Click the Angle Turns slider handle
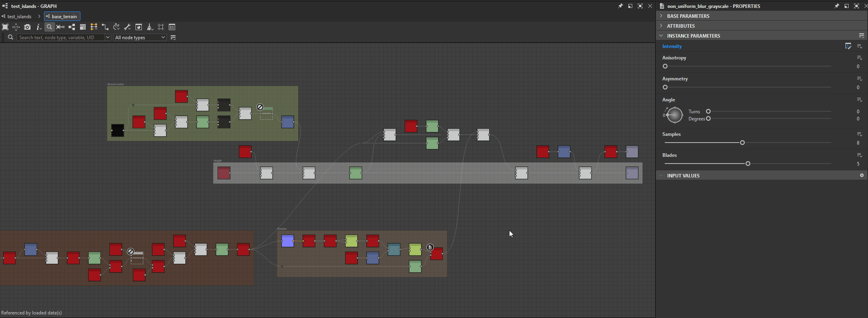Viewport: 868px width, 318px height. (x=708, y=112)
